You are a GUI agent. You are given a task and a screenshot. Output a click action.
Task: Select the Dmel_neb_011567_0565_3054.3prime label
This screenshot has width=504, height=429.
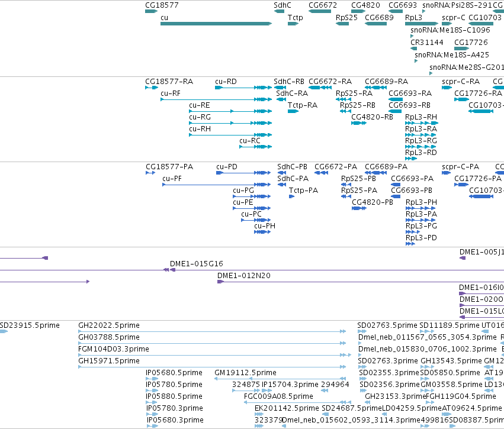(x=428, y=337)
